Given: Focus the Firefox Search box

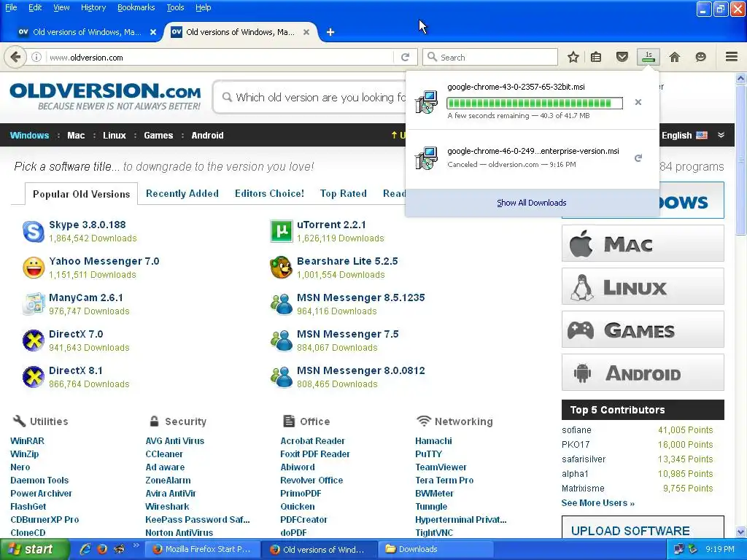Looking at the screenshot, I should click(x=490, y=57).
